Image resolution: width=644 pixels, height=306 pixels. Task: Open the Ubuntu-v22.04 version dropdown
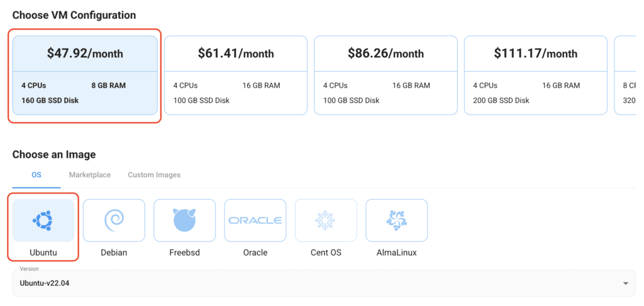(314, 283)
